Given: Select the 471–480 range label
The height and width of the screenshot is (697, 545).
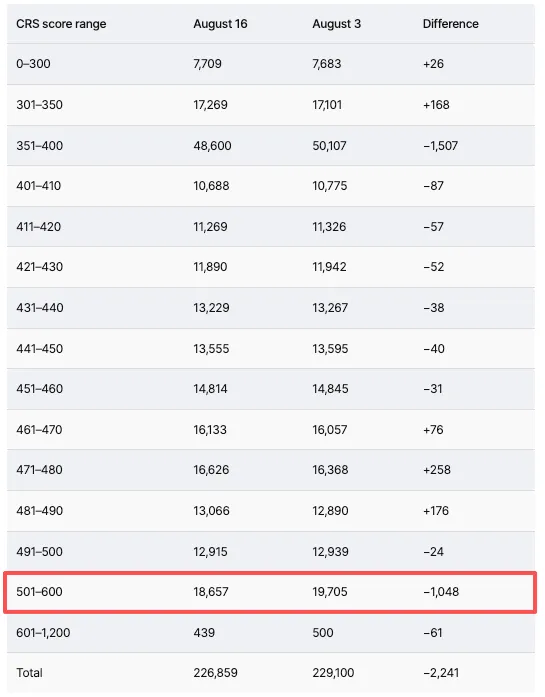Looking at the screenshot, I should (x=39, y=469).
